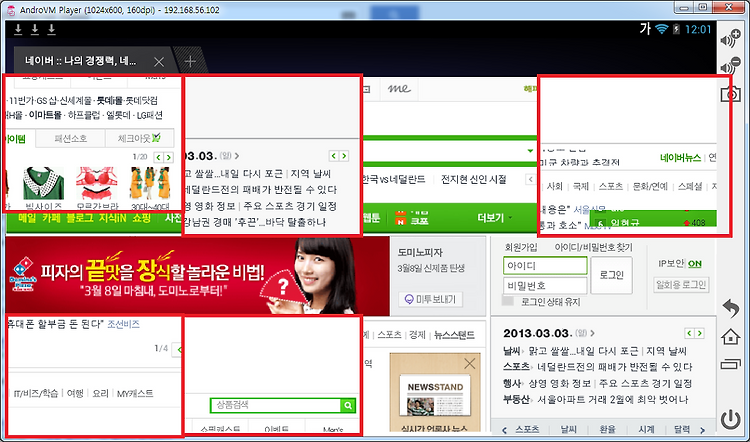Open a new browser tab with plus icon

click(190, 61)
